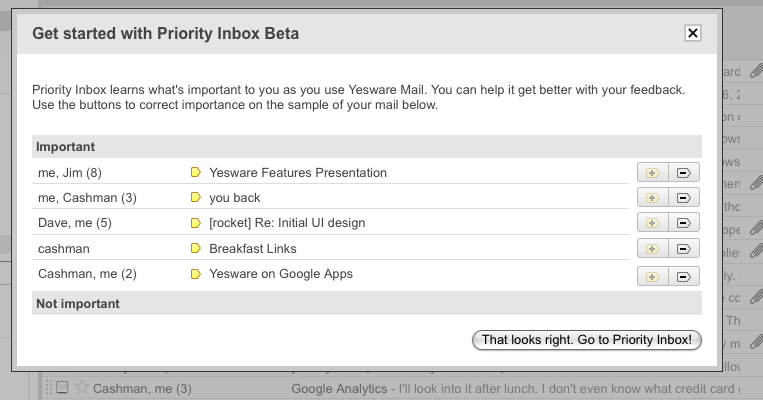The width and height of the screenshot is (763, 400).
Task: Click importance marker beside Yesware Features Presentation
Action: coord(196,172)
